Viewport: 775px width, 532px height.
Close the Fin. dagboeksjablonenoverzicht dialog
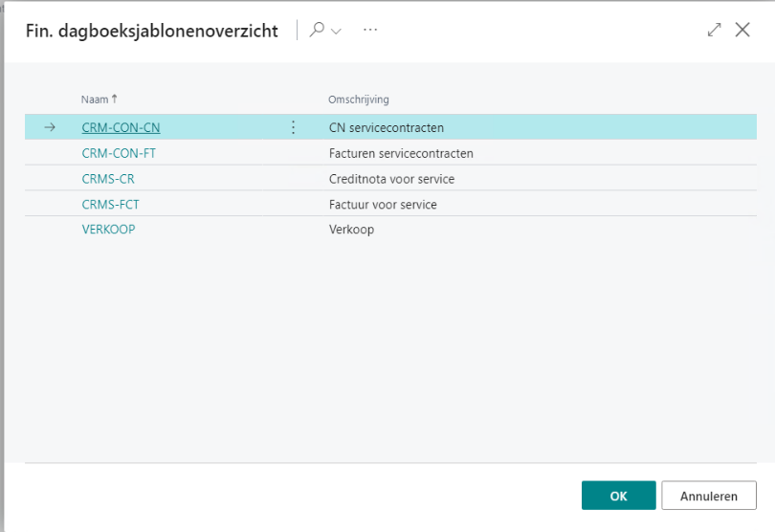point(742,30)
